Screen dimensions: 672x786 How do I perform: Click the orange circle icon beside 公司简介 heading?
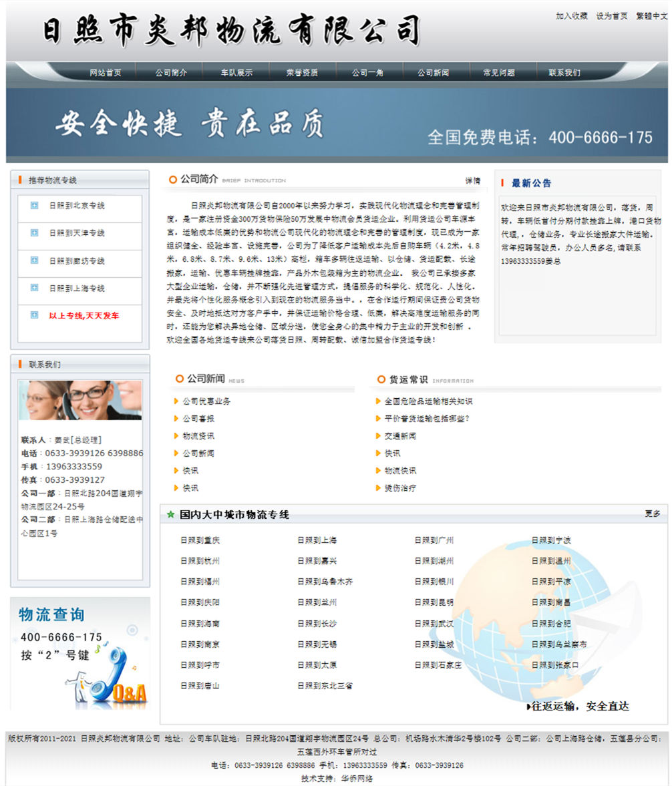[173, 180]
